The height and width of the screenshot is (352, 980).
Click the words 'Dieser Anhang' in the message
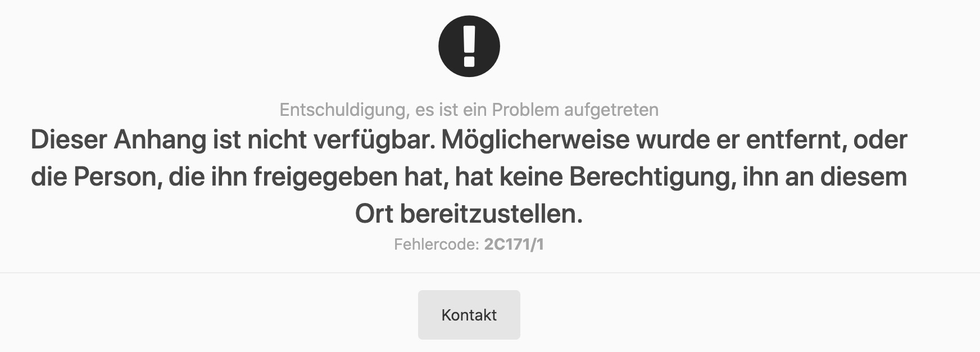point(119,140)
